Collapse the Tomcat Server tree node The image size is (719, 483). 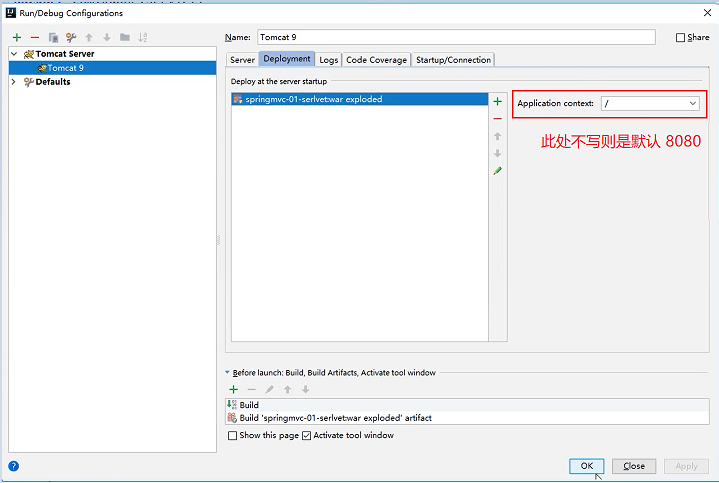[14, 54]
